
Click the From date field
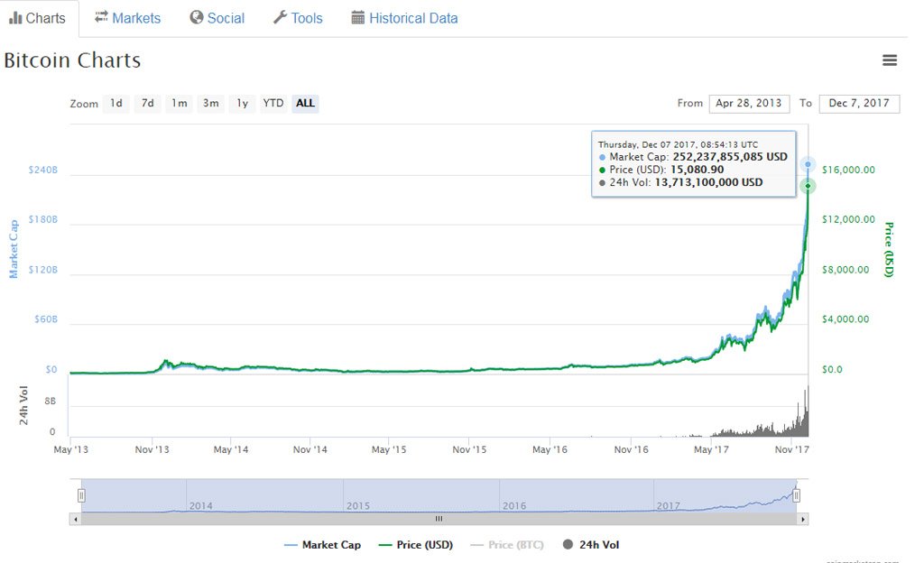(x=749, y=104)
